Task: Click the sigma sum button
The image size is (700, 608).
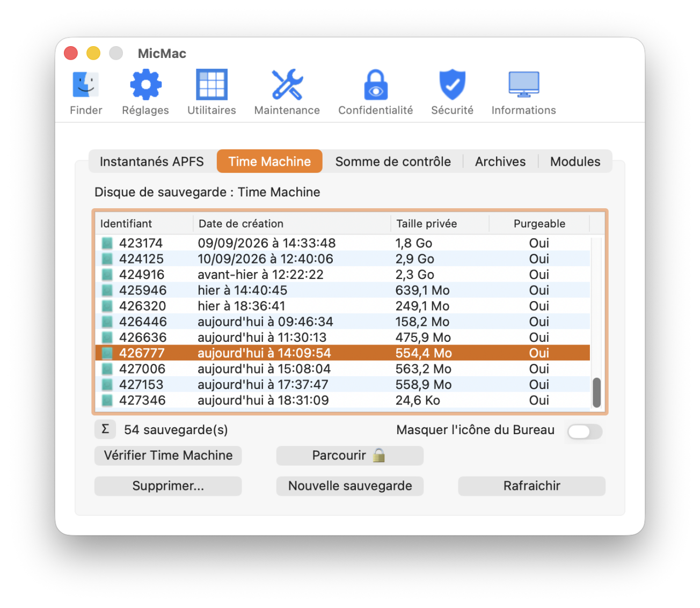Action: pyautogui.click(x=105, y=429)
